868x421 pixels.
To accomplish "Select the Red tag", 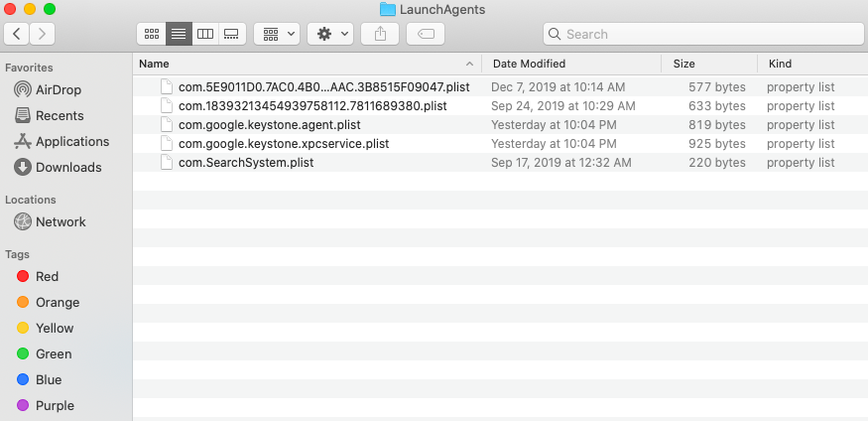I will 47,276.
